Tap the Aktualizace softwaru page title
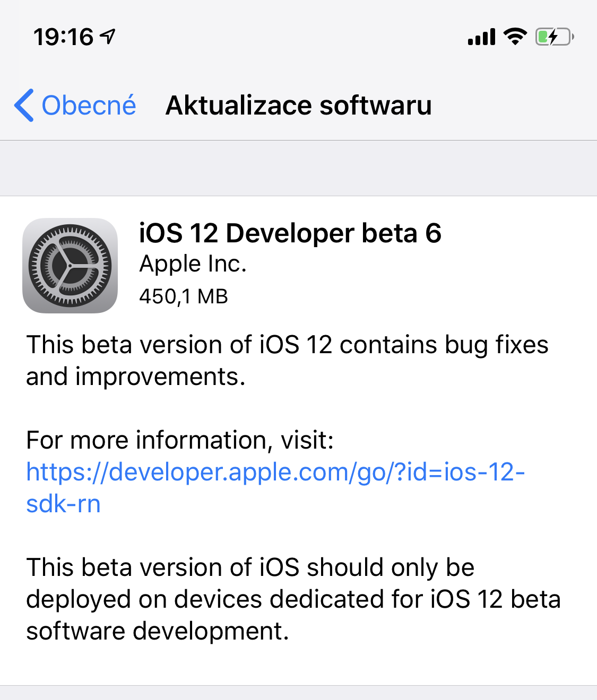The image size is (597, 700). (x=298, y=105)
